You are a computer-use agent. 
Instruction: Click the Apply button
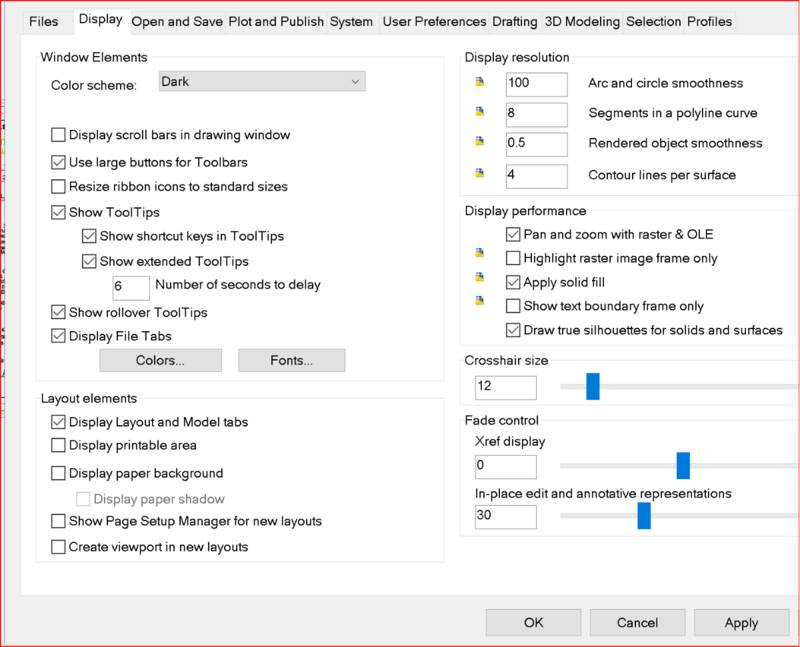[741, 622]
